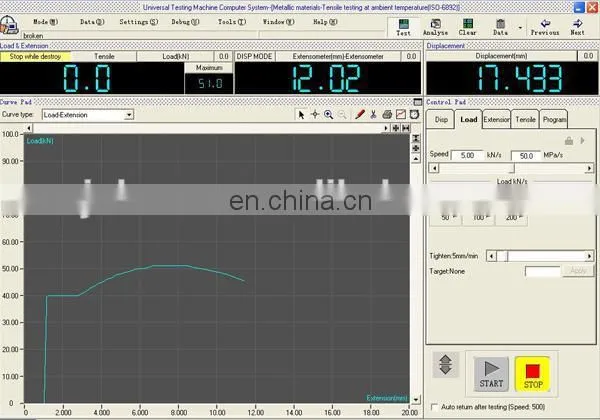Switch to the Load control tab

pos(469,119)
